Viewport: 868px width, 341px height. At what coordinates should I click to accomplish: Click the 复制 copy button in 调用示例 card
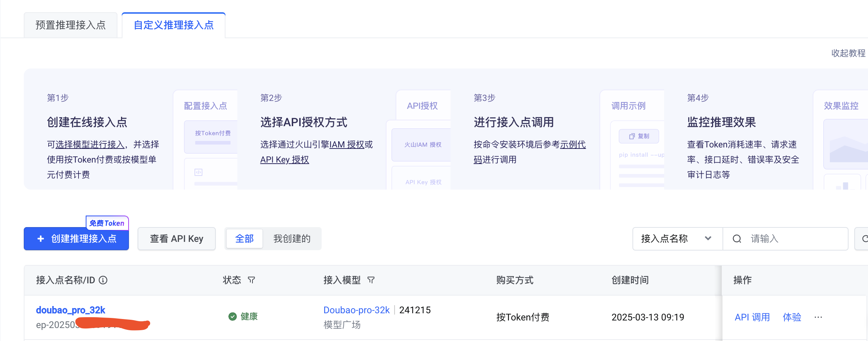coord(639,136)
